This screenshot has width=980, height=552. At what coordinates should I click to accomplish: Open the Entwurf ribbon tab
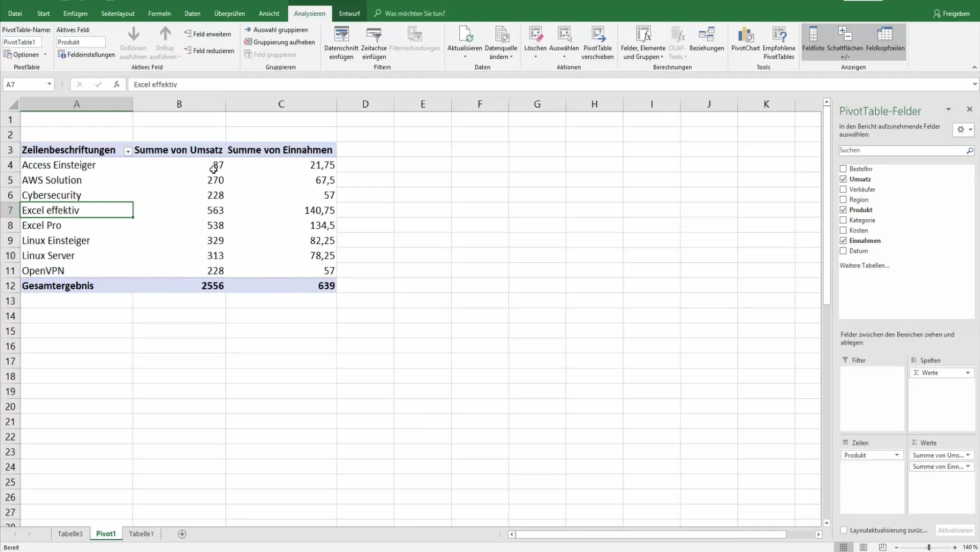click(349, 13)
